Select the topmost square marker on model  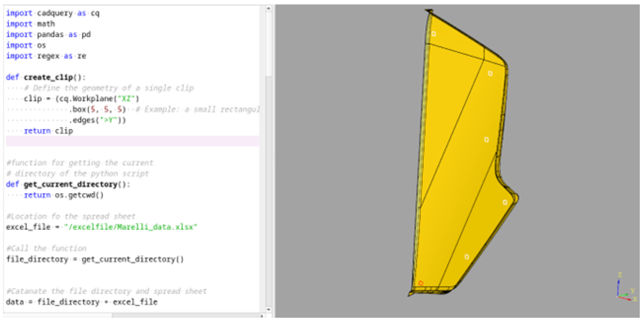point(434,34)
